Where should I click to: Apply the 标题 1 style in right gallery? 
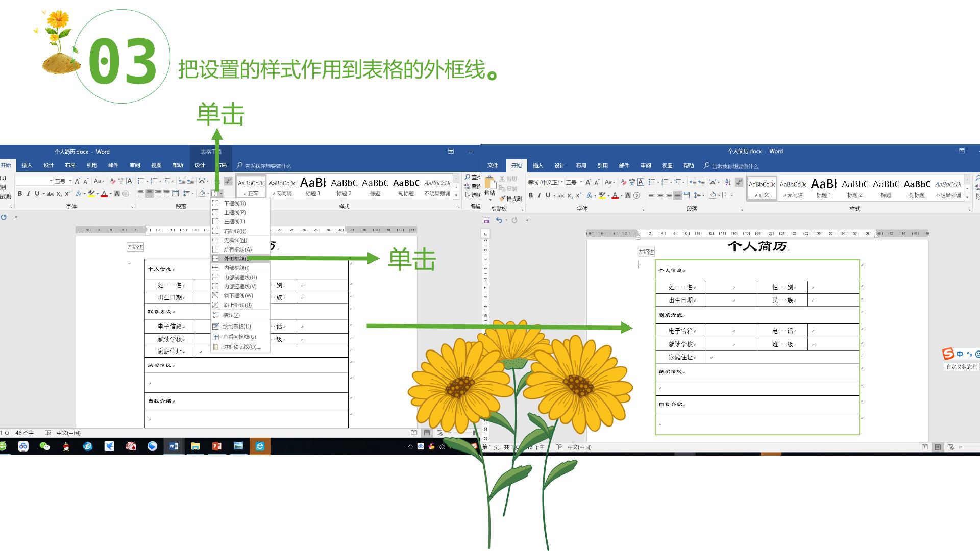click(x=823, y=188)
